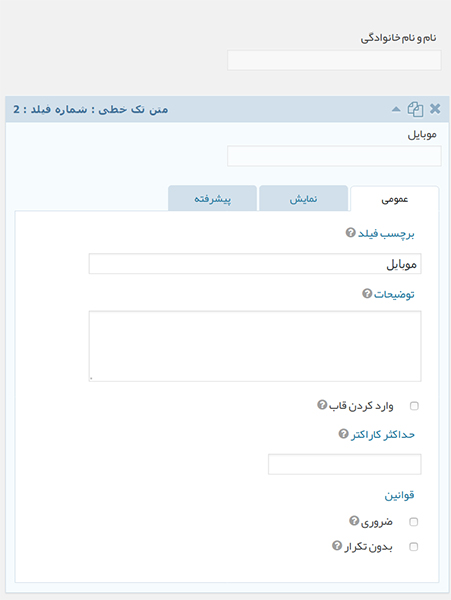The height and width of the screenshot is (600, 451).
Task: Open help icon next to حداکثر کاراکتر
Action: [x=344, y=434]
